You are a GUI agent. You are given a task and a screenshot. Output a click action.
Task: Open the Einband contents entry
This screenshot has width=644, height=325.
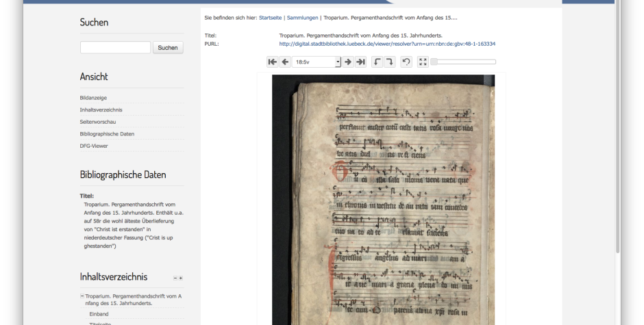point(99,314)
